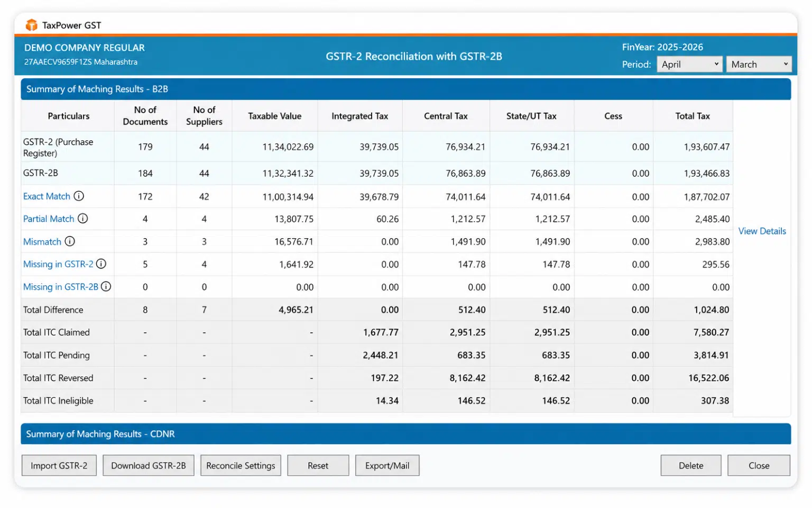This screenshot has width=812, height=508.
Task: Select the Total Tax column header
Action: [x=693, y=116]
